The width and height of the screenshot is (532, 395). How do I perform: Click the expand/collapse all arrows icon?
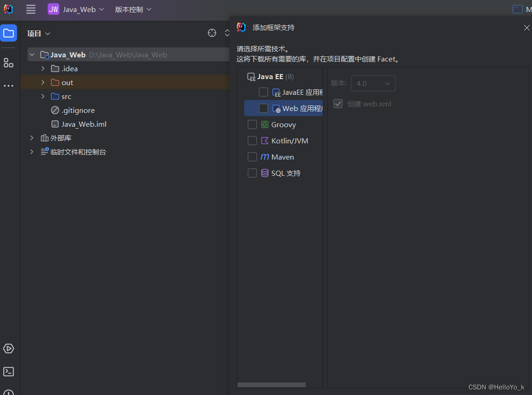click(x=227, y=33)
